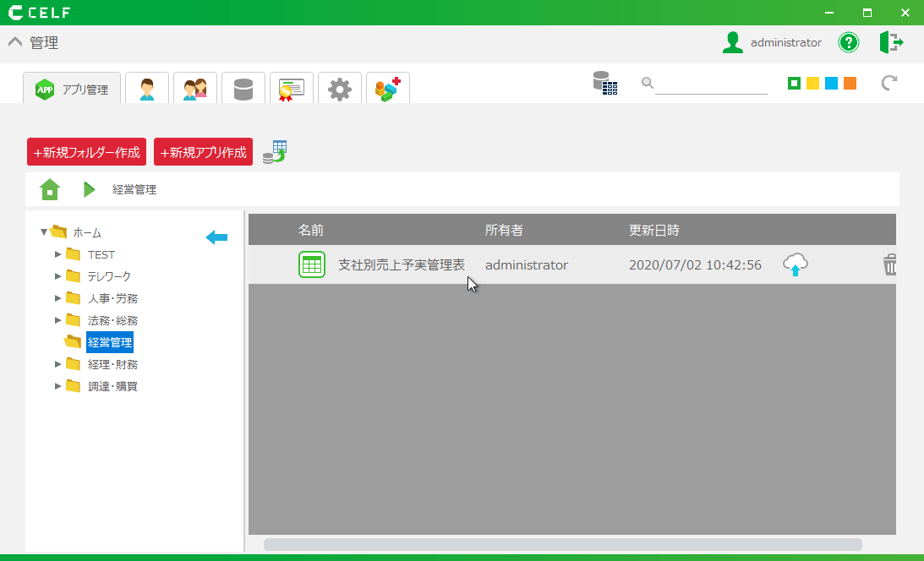Click the 新規アプリ作成 button
The height and width of the screenshot is (561, 924).
click(x=203, y=152)
